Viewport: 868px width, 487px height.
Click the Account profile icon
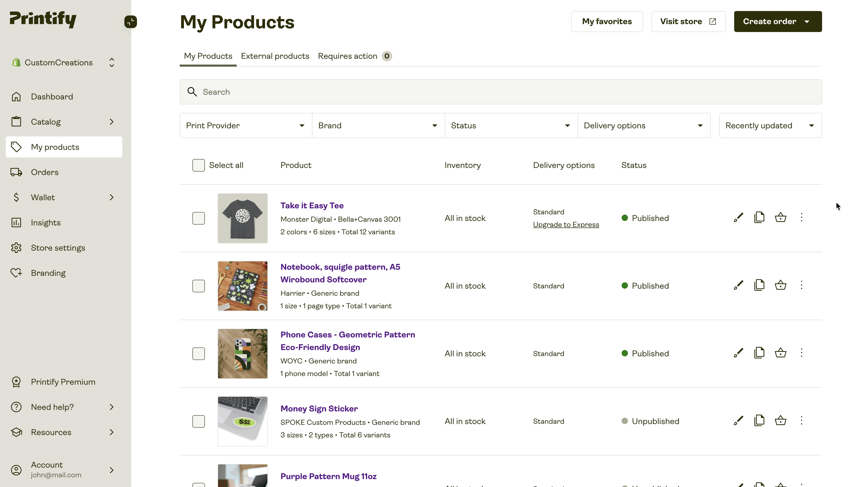click(x=16, y=470)
